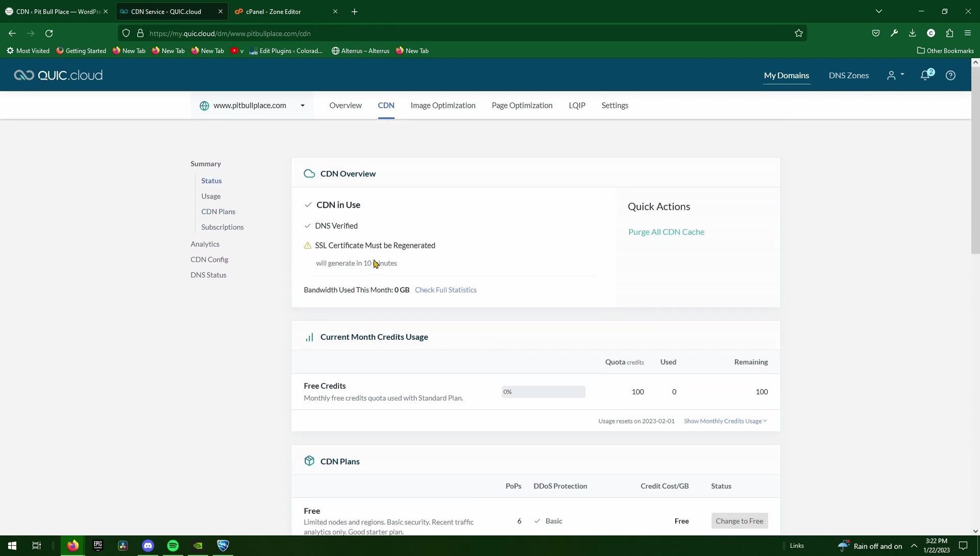Open the extensions puzzle icon

tap(949, 33)
